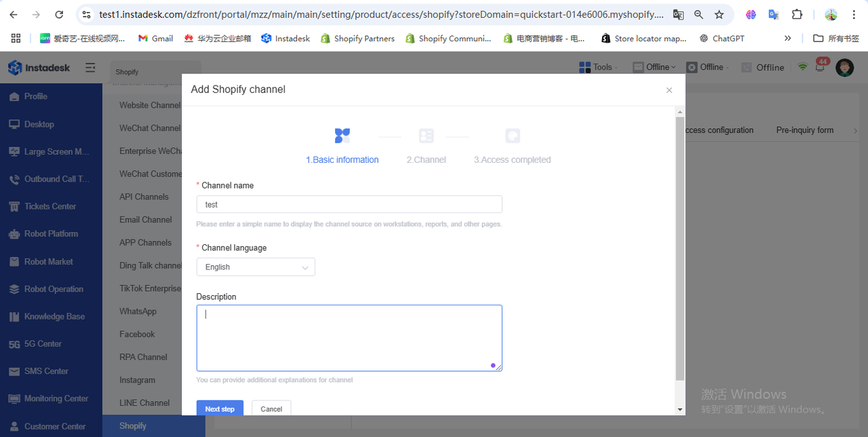Expand the first Offline status dropdown
The width and height of the screenshot is (868, 437).
click(x=655, y=67)
